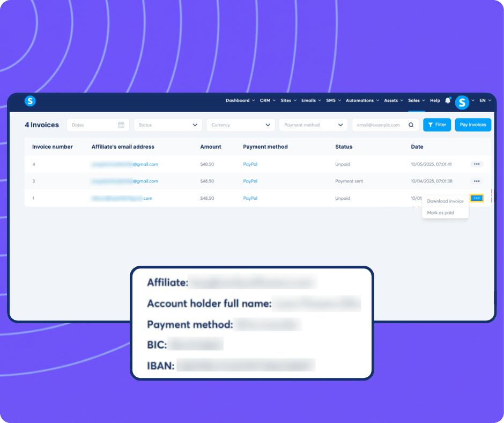Screen dimensions: 504x423
Task: Open actions menu for invoice 3
Action: [x=477, y=181]
